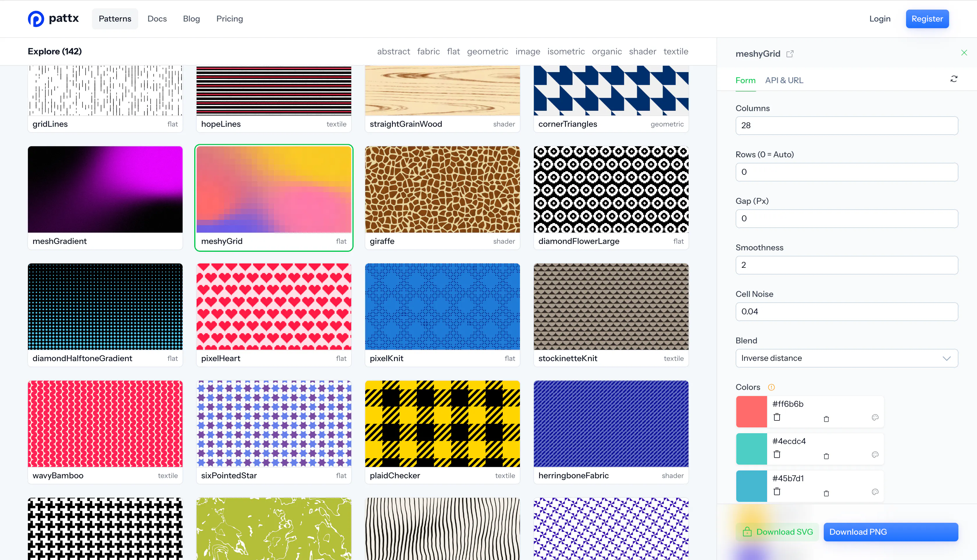Click the left trash icon under #4ecdc4
The image size is (977, 560).
[x=777, y=454]
